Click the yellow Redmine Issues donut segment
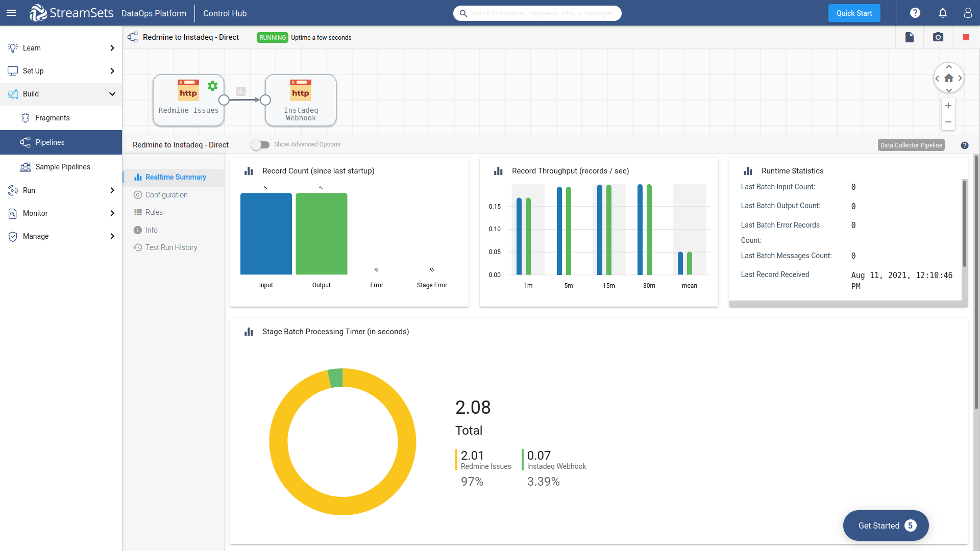The width and height of the screenshot is (980, 551). pyautogui.click(x=343, y=505)
